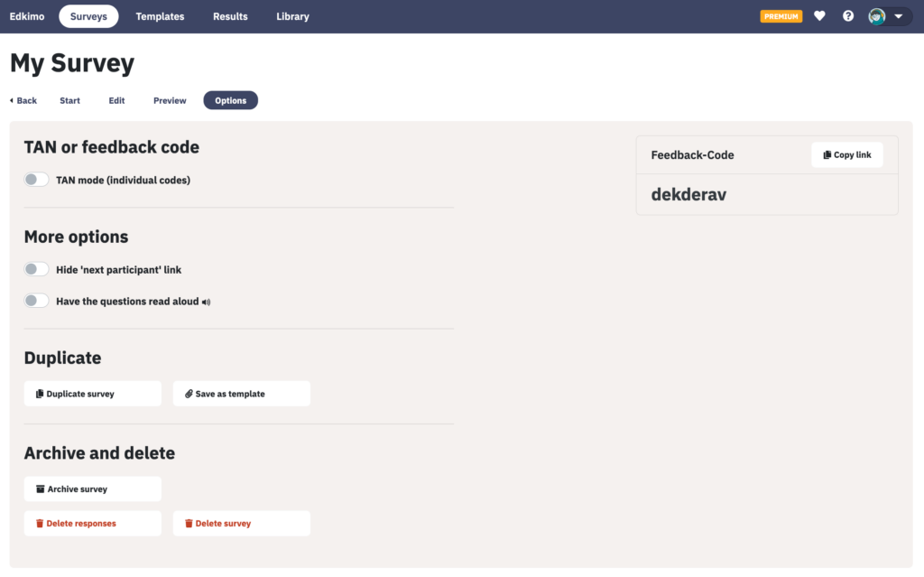
Task: Switch to the Edit sub-tab
Action: 116,100
